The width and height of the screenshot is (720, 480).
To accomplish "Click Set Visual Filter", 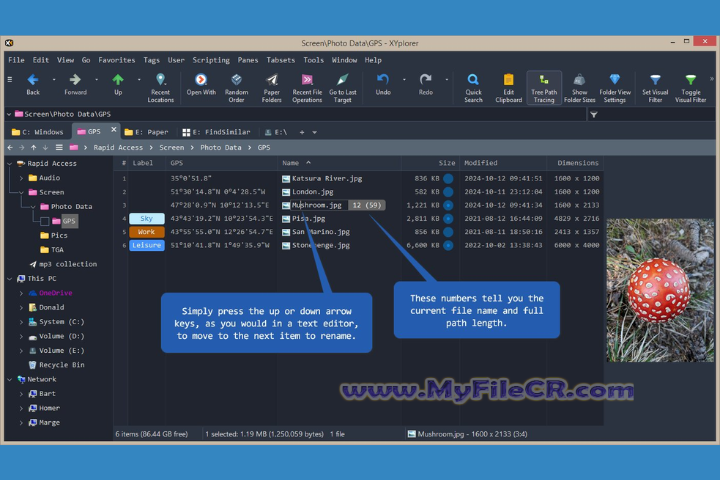I will 655,88.
